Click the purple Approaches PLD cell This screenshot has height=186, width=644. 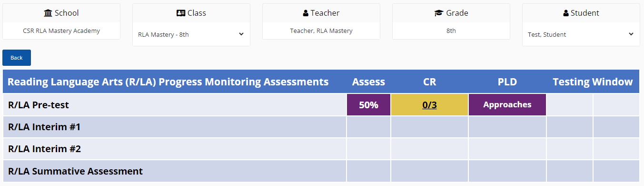point(507,105)
